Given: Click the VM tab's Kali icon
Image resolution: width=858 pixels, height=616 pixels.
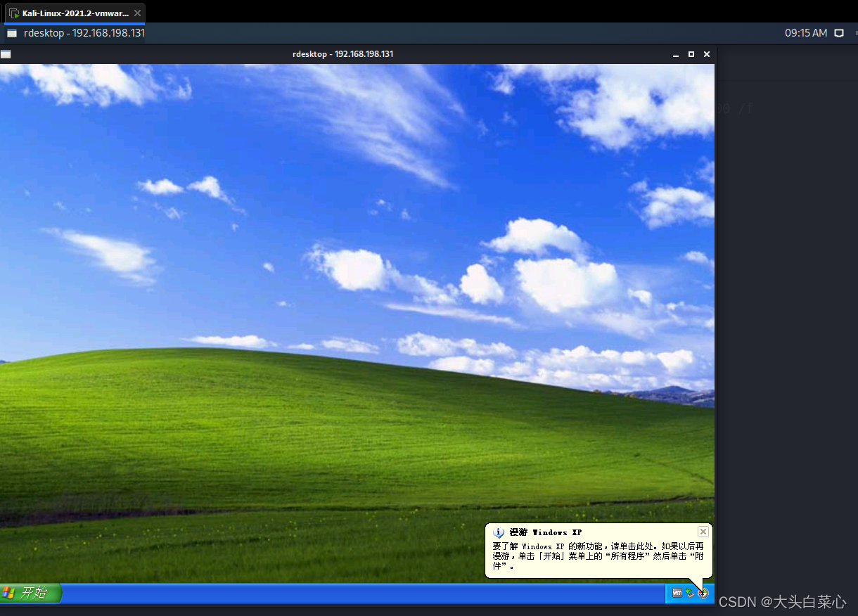Looking at the screenshot, I should pyautogui.click(x=14, y=13).
